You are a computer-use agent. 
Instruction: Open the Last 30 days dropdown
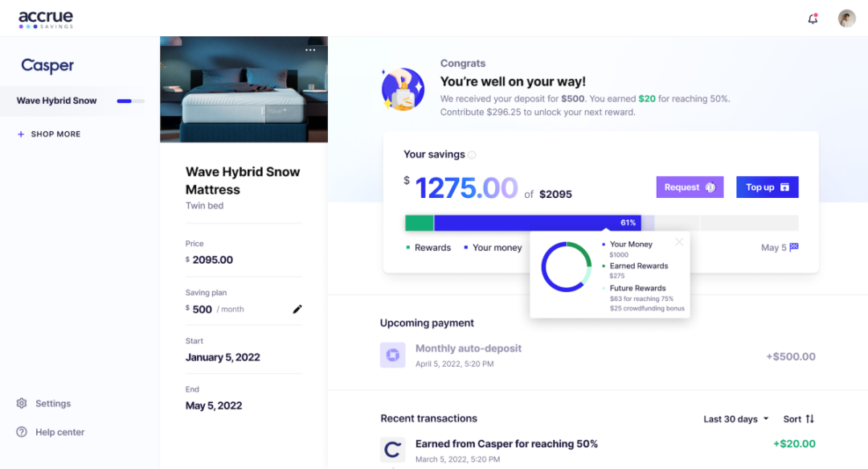click(x=736, y=418)
